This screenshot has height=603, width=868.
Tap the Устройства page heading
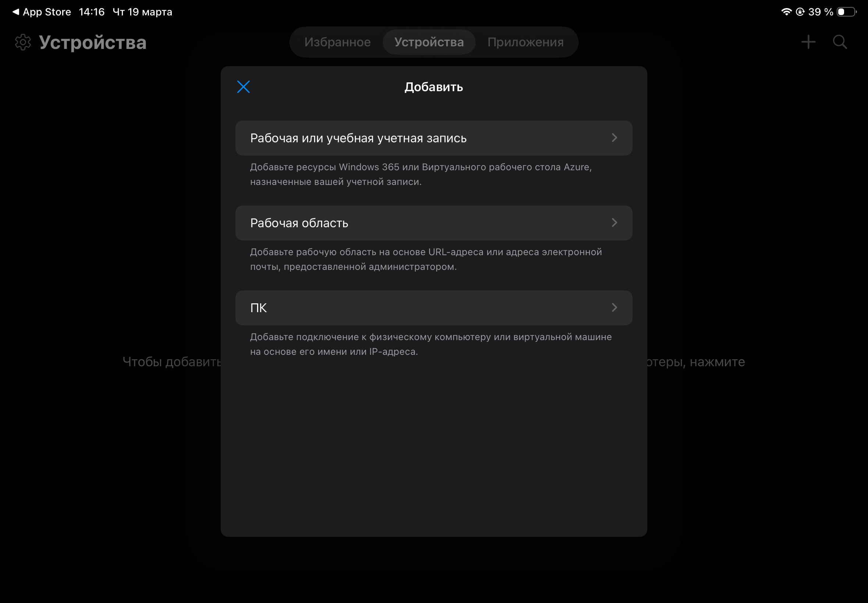click(93, 42)
